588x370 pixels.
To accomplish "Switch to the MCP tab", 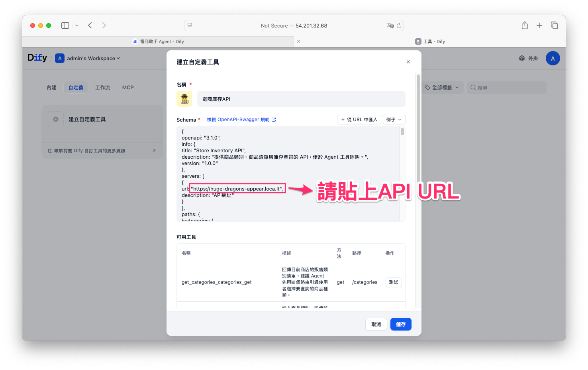I will point(128,88).
